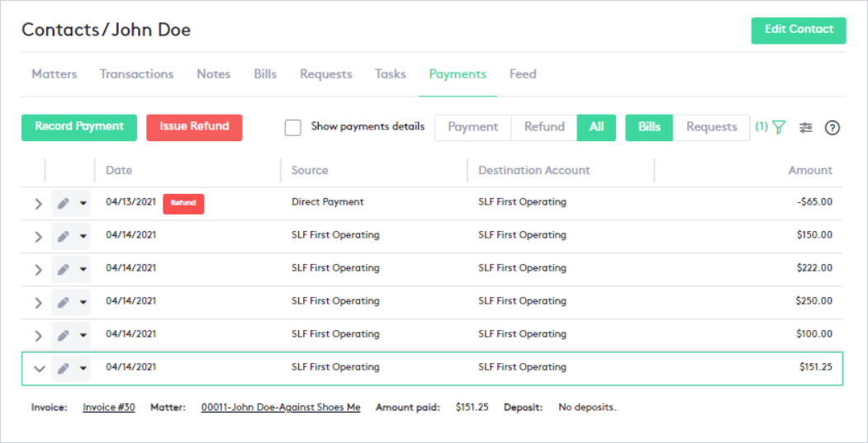Click the pencil icon on the $151.25 payment

point(64,369)
